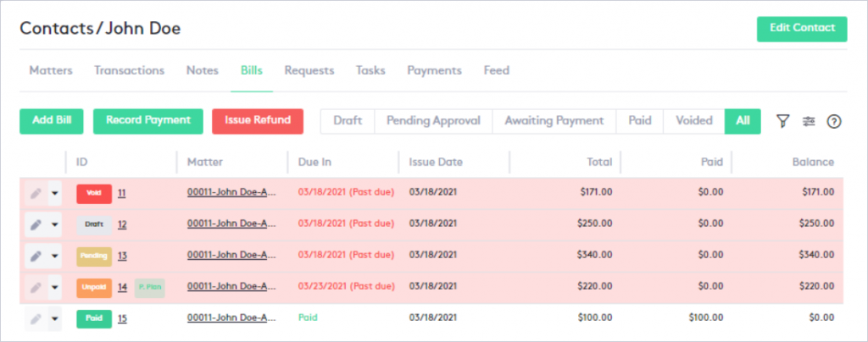Click the P. Plan badge on bill 14
Viewport: 868px width, 342px height.
[x=150, y=287]
